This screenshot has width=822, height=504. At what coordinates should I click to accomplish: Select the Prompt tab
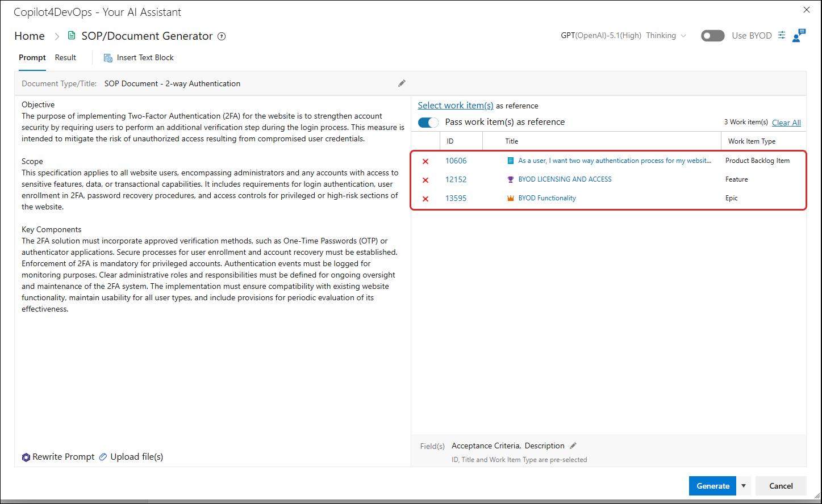pyautogui.click(x=32, y=57)
